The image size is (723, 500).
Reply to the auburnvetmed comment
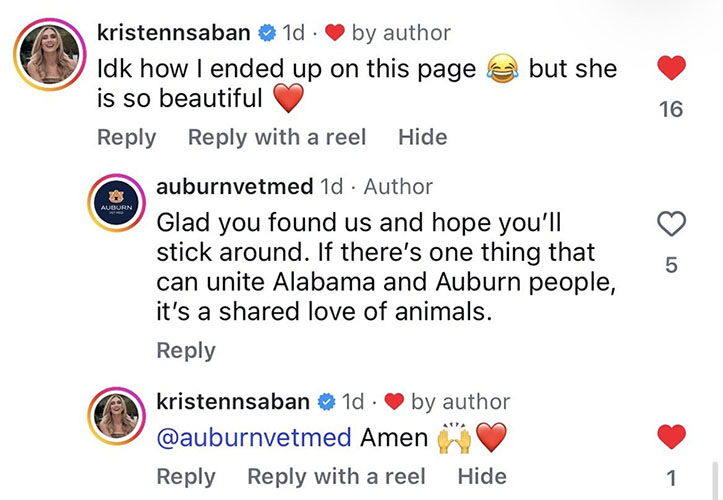(186, 351)
